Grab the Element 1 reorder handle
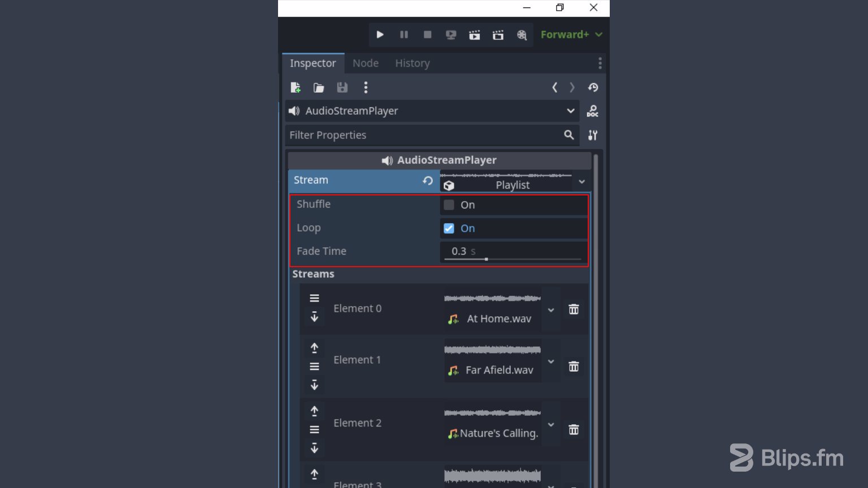This screenshot has height=488, width=868. (314, 367)
